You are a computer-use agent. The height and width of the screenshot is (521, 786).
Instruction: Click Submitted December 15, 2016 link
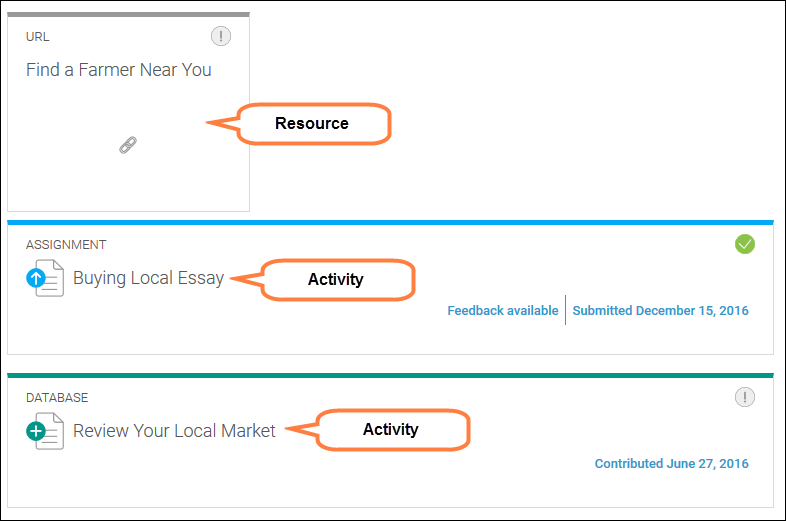pyautogui.click(x=660, y=311)
